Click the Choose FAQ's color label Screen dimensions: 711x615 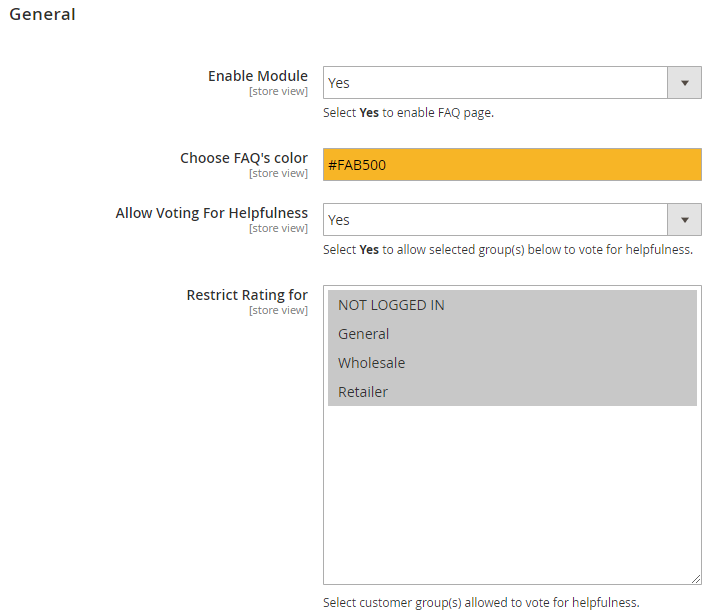[244, 158]
